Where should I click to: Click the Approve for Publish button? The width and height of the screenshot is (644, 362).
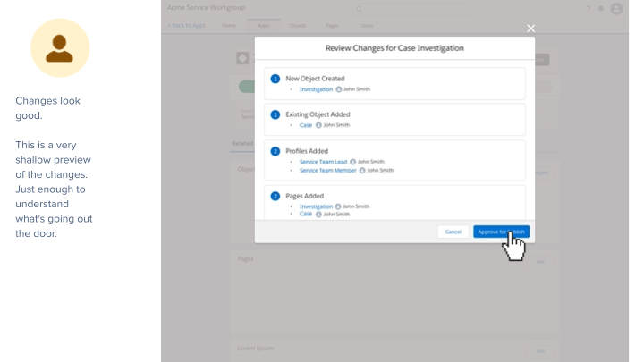click(x=501, y=232)
